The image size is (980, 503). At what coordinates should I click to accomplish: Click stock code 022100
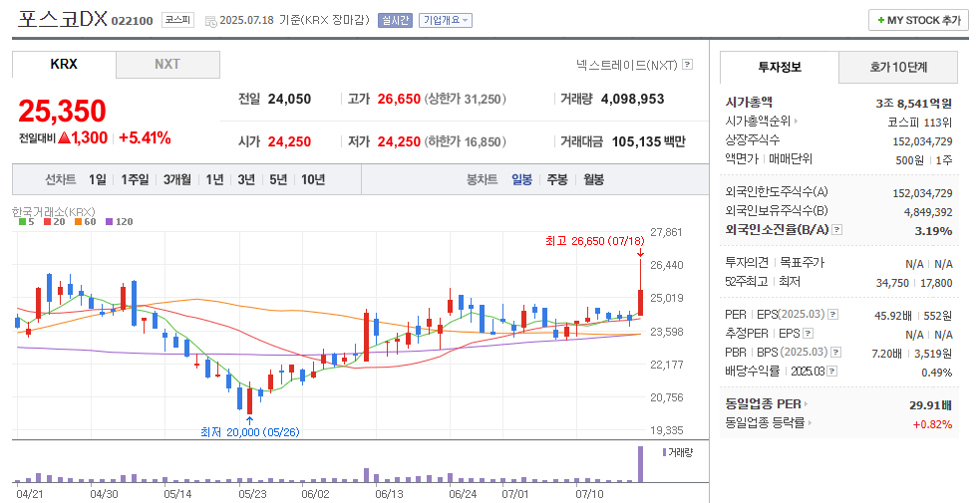(x=132, y=21)
